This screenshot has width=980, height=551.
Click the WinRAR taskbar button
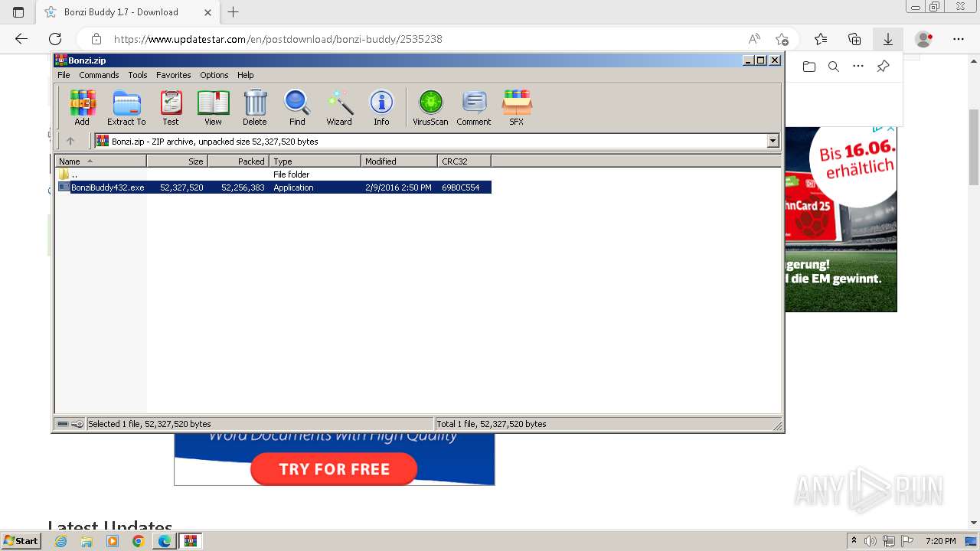tap(190, 541)
